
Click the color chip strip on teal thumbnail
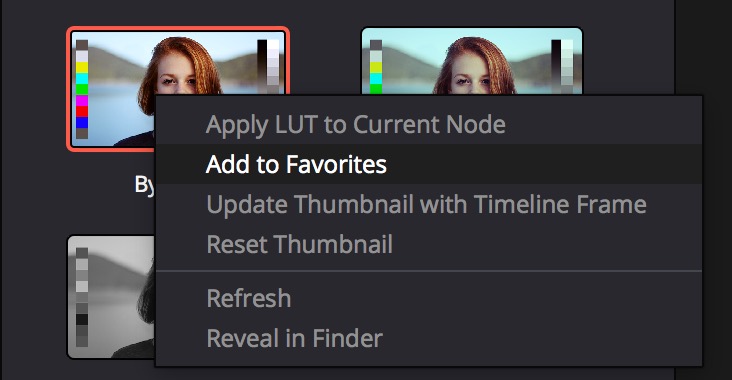(376, 67)
